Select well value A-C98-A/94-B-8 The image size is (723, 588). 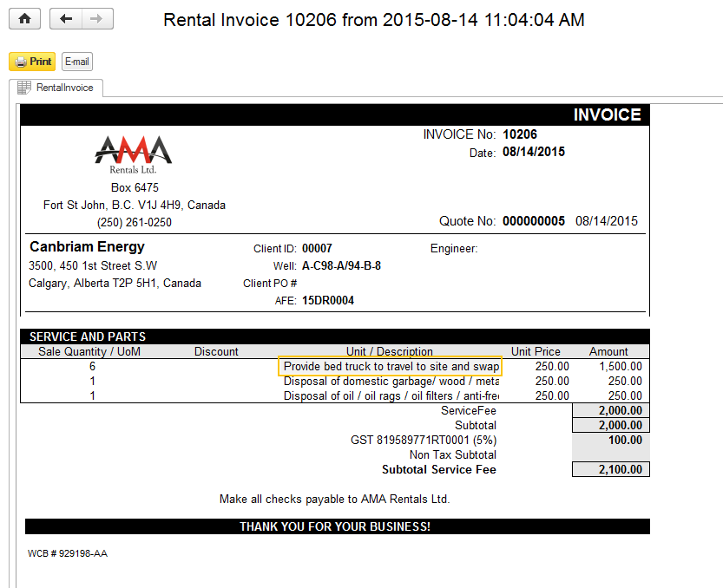click(x=341, y=266)
